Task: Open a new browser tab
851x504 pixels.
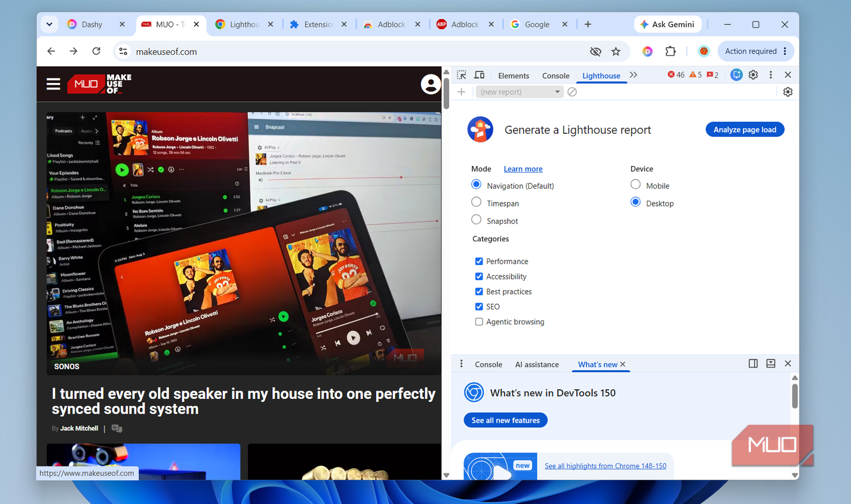Action: click(588, 24)
